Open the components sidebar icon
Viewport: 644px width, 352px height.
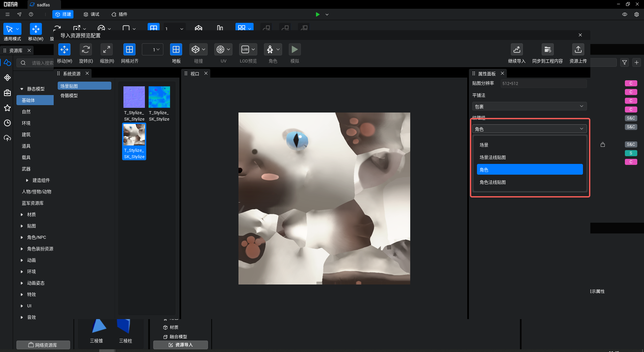pos(7,78)
